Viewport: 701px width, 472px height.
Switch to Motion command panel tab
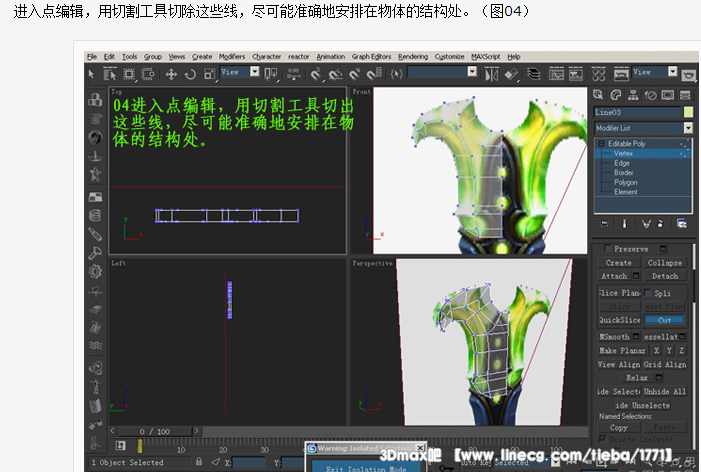click(x=650, y=95)
